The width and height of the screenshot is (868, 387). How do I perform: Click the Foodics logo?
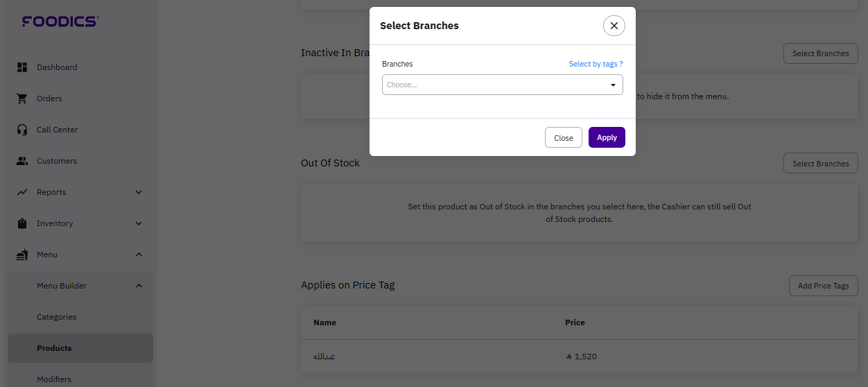[60, 21]
